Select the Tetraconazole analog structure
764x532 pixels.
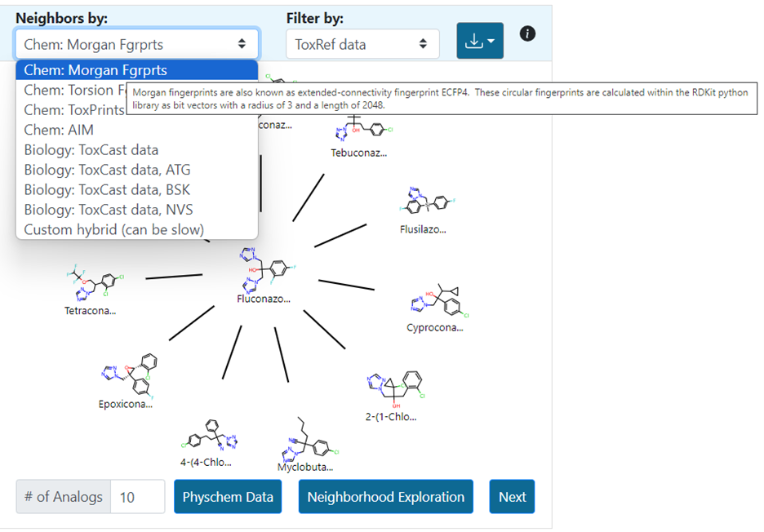pos(95,282)
